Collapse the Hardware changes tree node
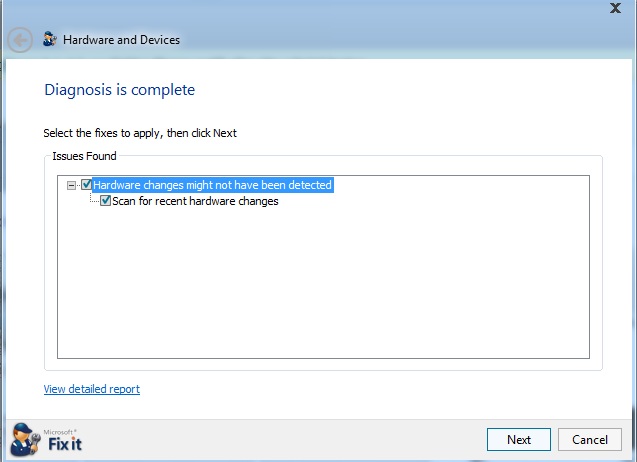 [x=71, y=185]
